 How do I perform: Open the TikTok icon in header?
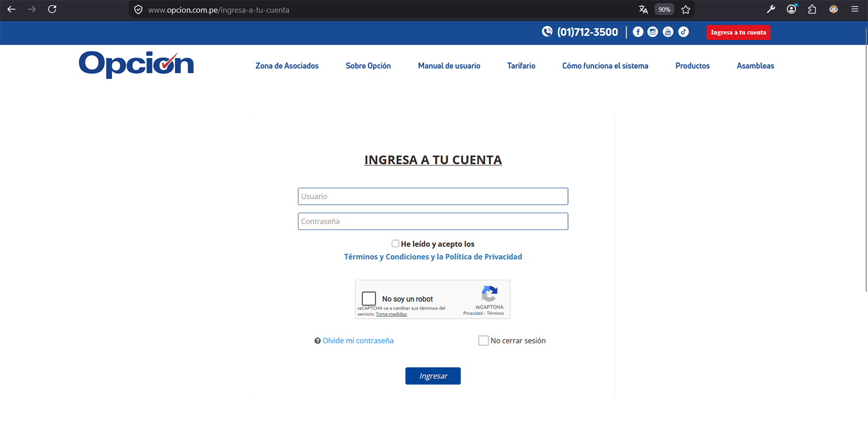pos(684,32)
